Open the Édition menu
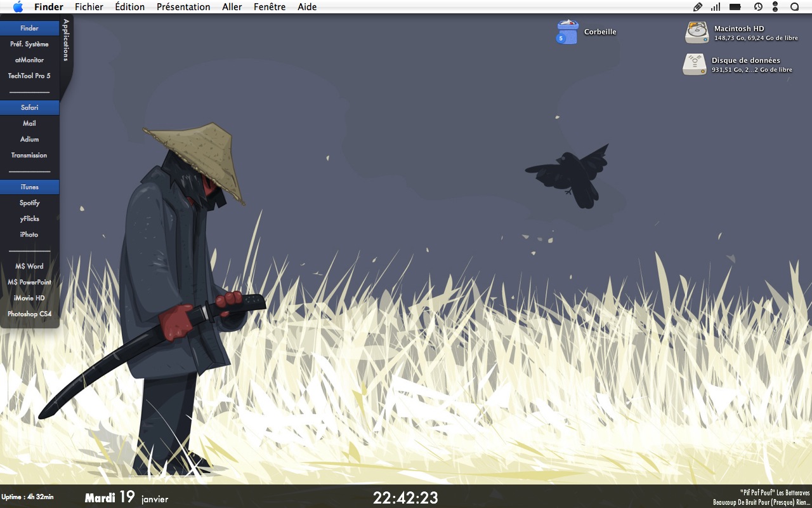The image size is (812, 508). click(130, 7)
